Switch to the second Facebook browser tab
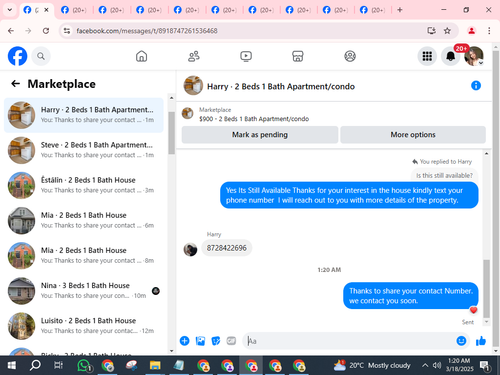 (x=73, y=10)
